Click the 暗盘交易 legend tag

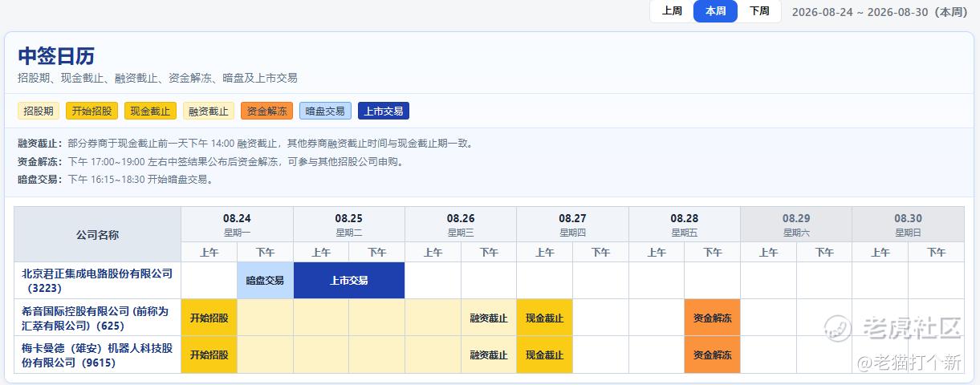click(x=325, y=111)
